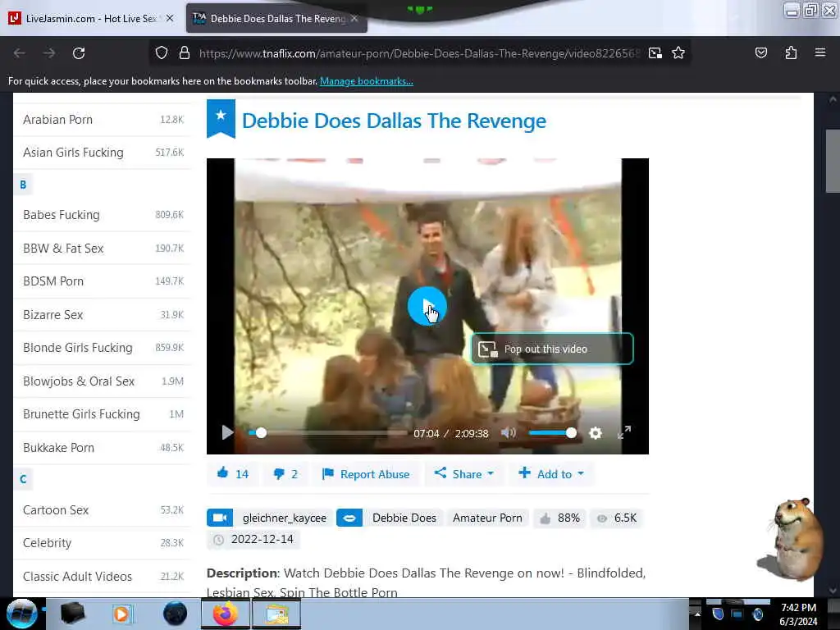Bookmark this page with the star icon
Screen dimensions: 840x630
pyautogui.click(x=678, y=53)
